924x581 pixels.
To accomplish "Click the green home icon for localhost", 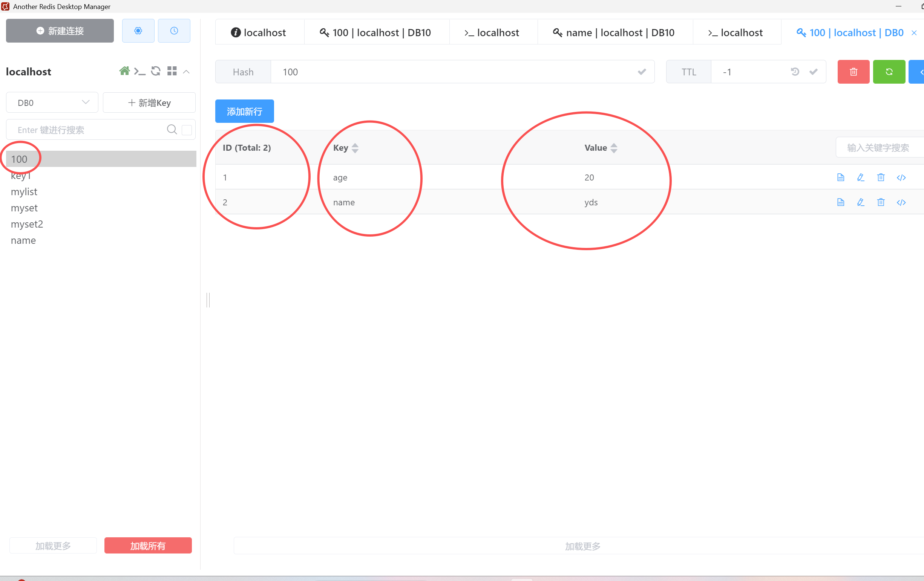I will (x=124, y=71).
